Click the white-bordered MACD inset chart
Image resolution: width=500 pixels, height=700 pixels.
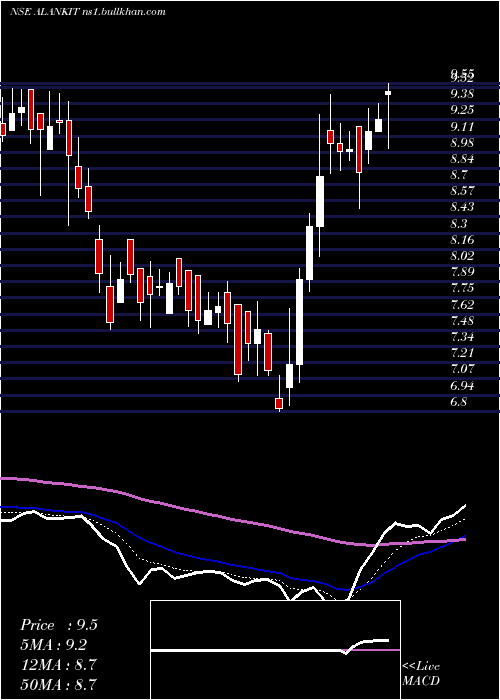275,650
